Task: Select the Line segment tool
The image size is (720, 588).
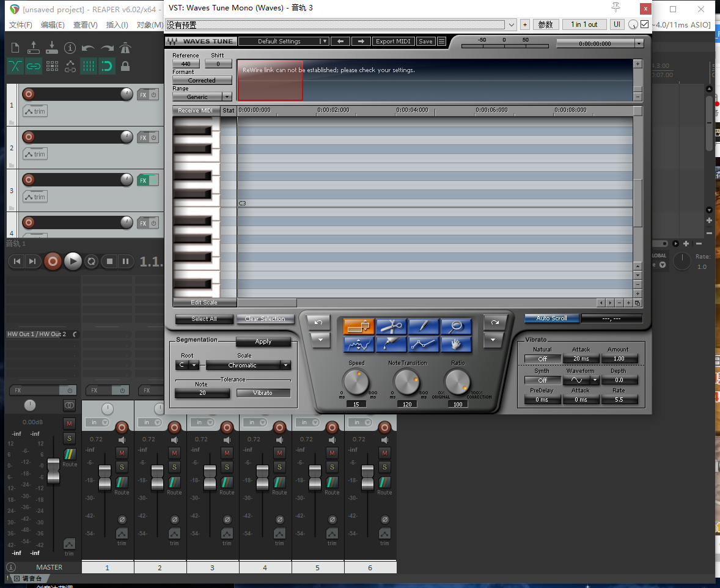Action: click(x=424, y=344)
